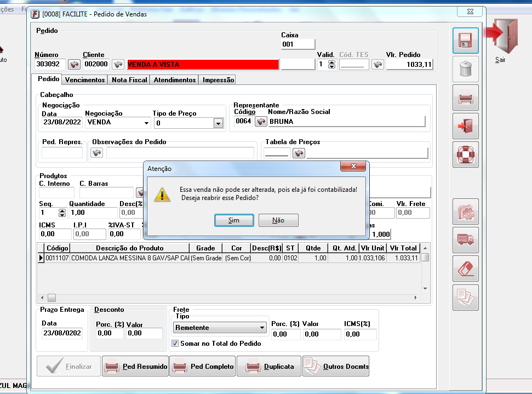
Task: Click Não in the Atenção dialog
Action: pyautogui.click(x=278, y=220)
